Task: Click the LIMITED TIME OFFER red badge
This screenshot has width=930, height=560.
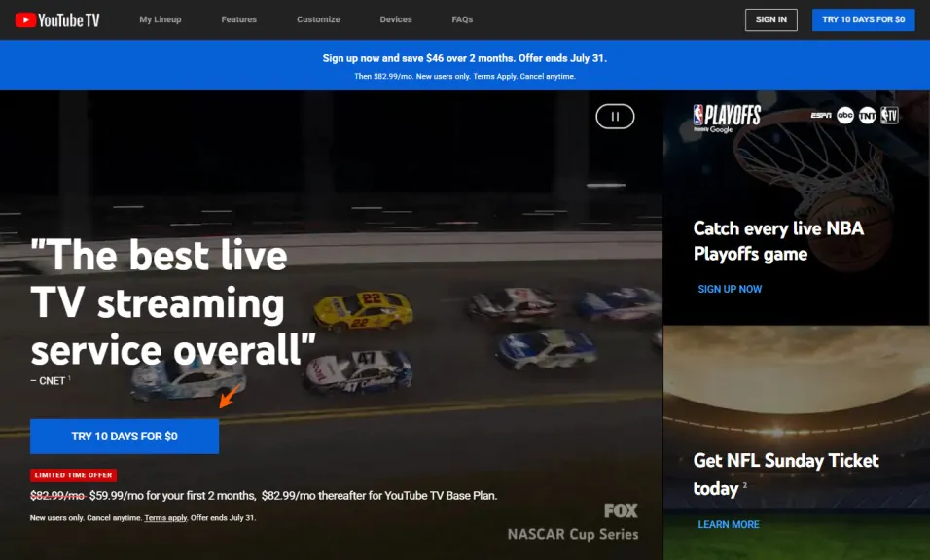Action: click(x=74, y=475)
